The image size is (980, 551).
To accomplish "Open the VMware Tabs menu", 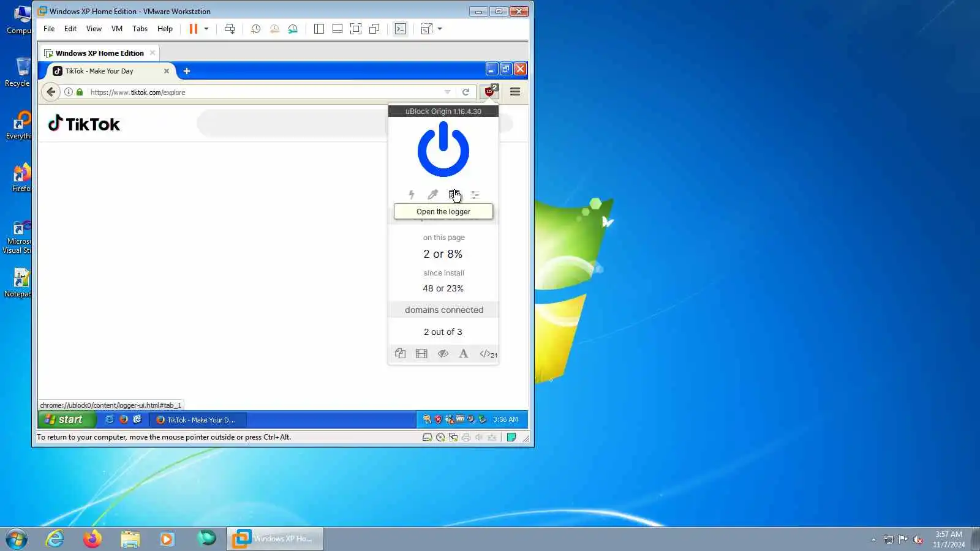I will point(140,29).
